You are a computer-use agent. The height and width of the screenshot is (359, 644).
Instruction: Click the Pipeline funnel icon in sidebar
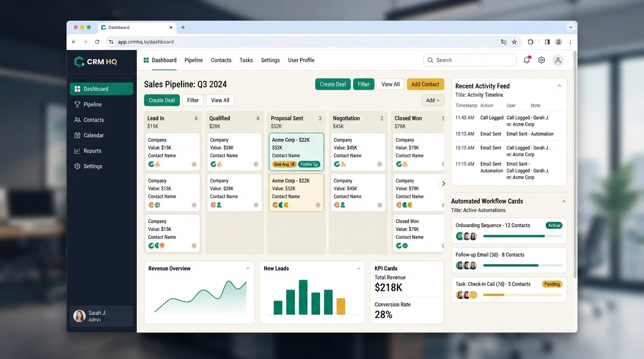coord(77,104)
